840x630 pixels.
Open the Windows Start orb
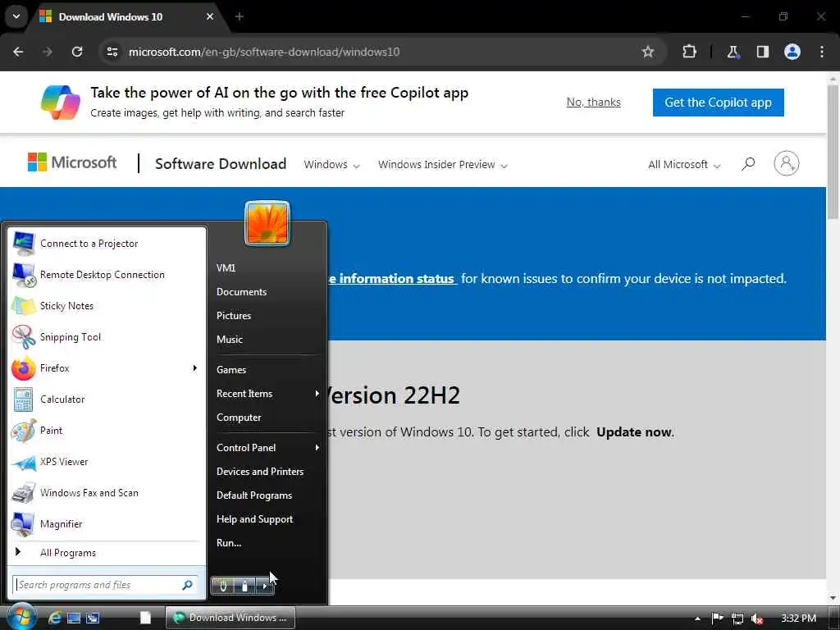(x=21, y=617)
